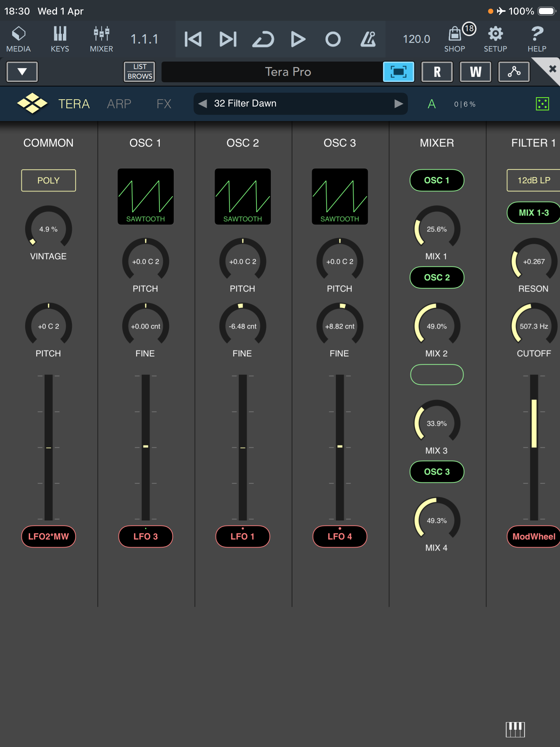Select the OSC 1 mixer source
This screenshot has height=747, width=560.
point(437,180)
